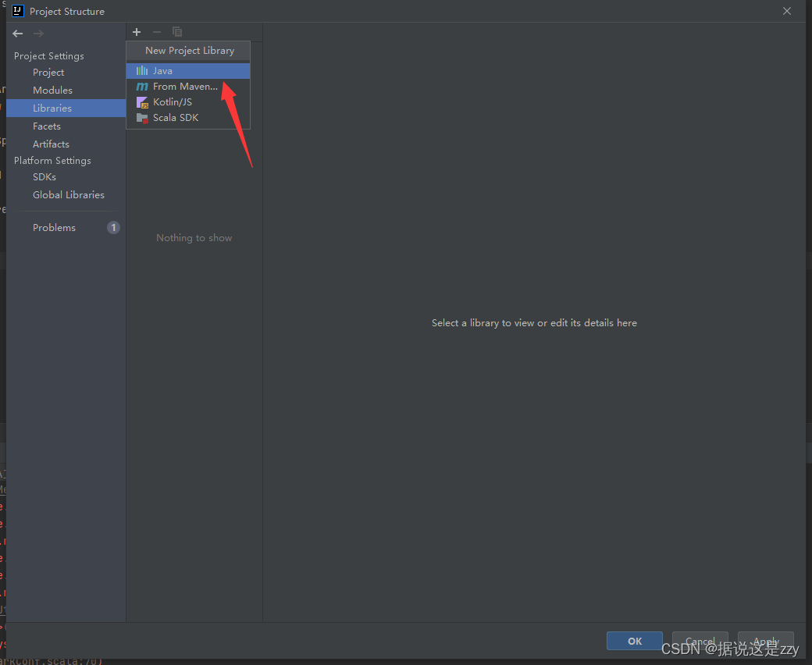Choose Java from New Project Library
Image resolution: width=812 pixels, height=665 pixels.
point(188,71)
